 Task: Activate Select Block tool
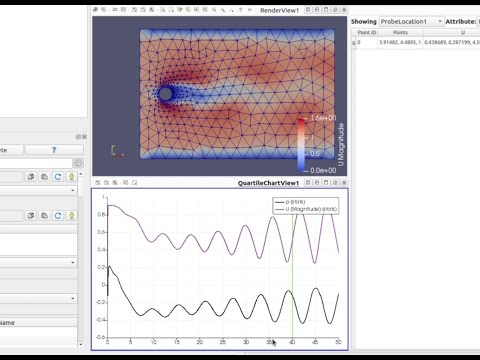coord(214,10)
